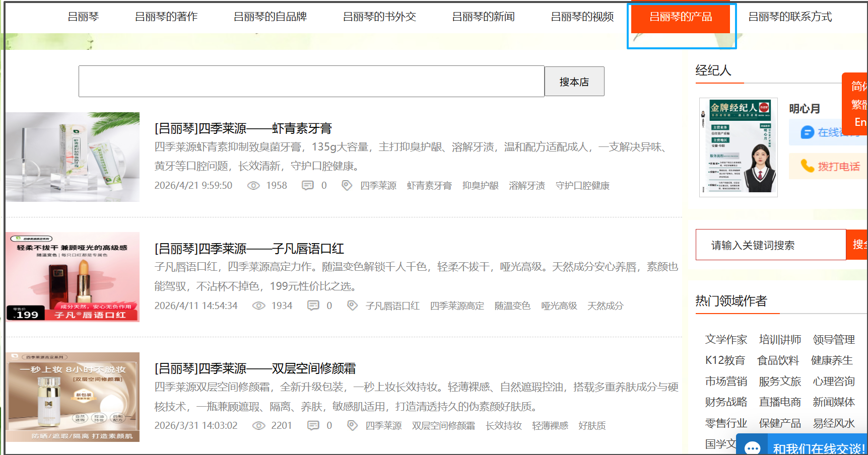Open the 零售行业 category

[x=726, y=423]
